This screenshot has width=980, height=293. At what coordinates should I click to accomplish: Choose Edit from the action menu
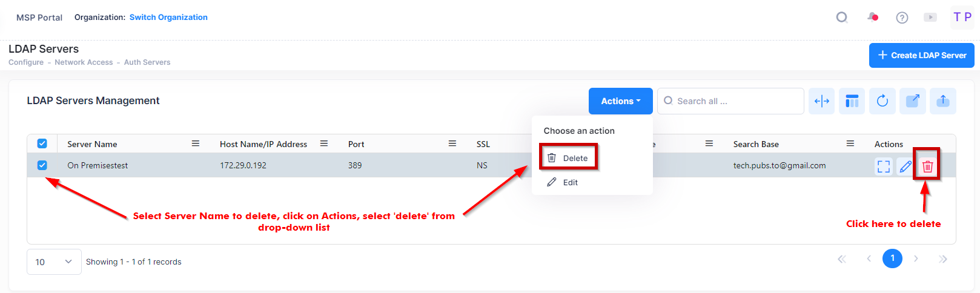570,182
